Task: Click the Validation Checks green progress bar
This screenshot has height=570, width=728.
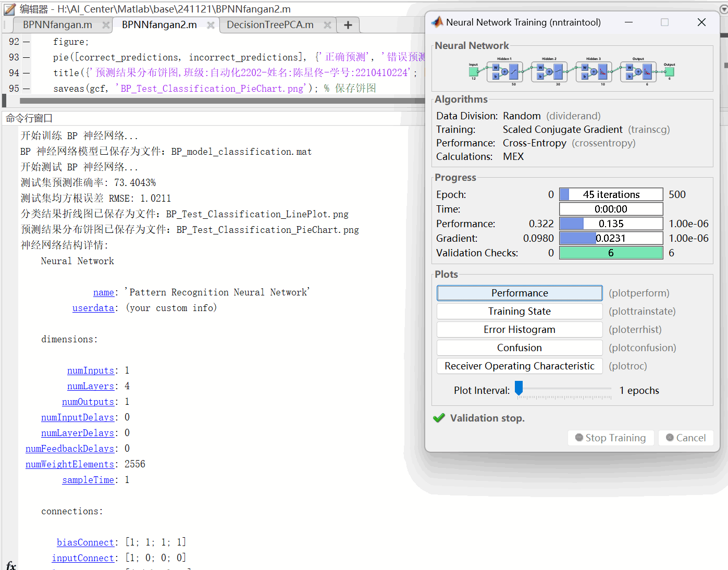Action: pyautogui.click(x=611, y=253)
